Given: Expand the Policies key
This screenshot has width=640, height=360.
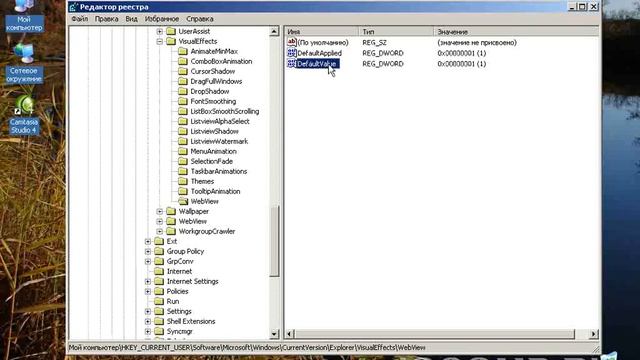Looking at the screenshot, I should pyautogui.click(x=148, y=291).
